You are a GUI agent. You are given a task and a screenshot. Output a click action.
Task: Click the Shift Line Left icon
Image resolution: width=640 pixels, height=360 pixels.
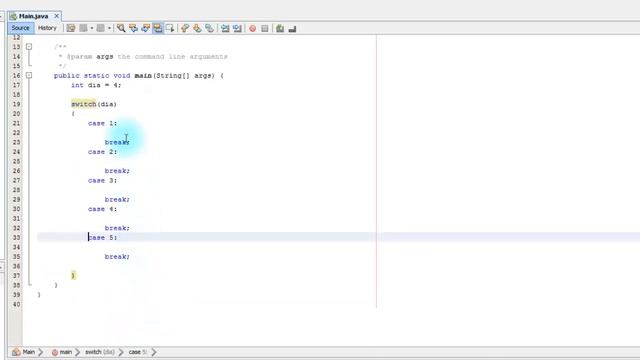(x=225, y=28)
